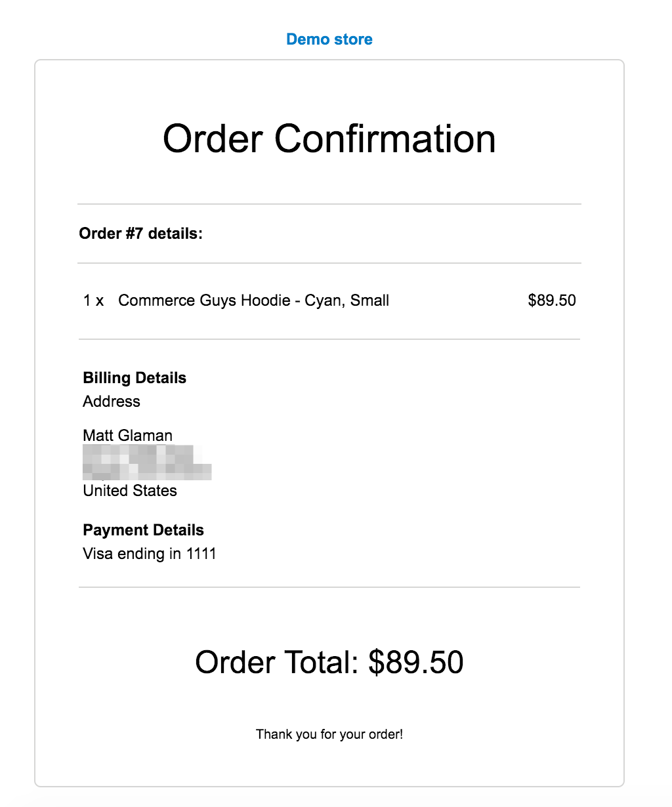This screenshot has width=672, height=807.
Task: Click the Order Confirmation heading
Action: 329,139
